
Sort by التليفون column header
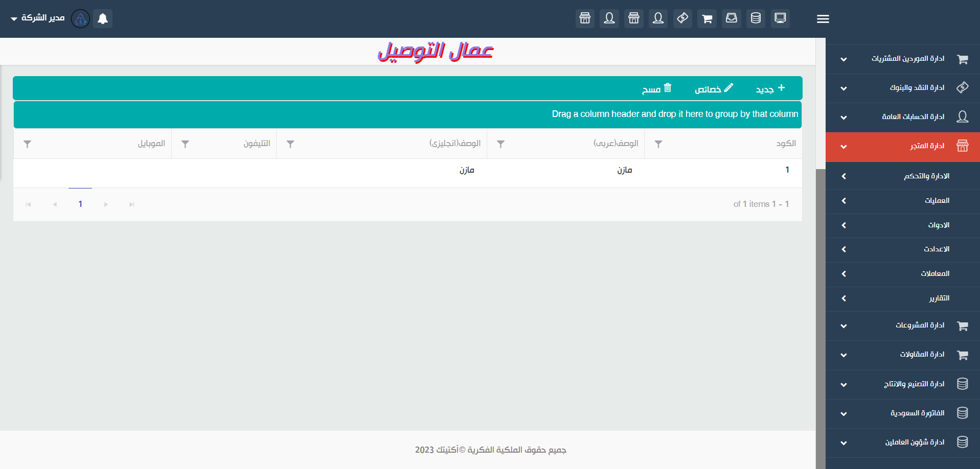pyautogui.click(x=257, y=144)
